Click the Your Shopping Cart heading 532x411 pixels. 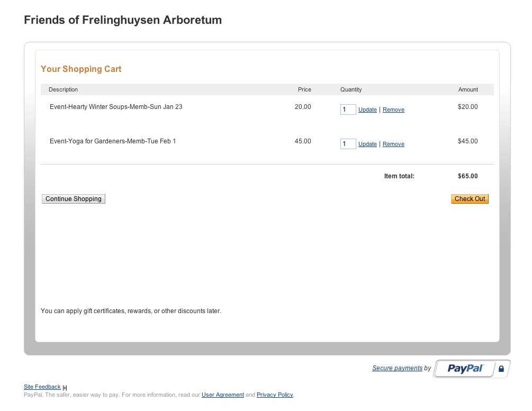click(x=81, y=69)
